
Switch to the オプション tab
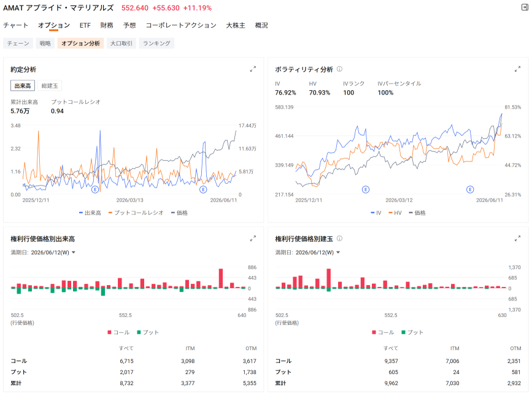coord(53,25)
